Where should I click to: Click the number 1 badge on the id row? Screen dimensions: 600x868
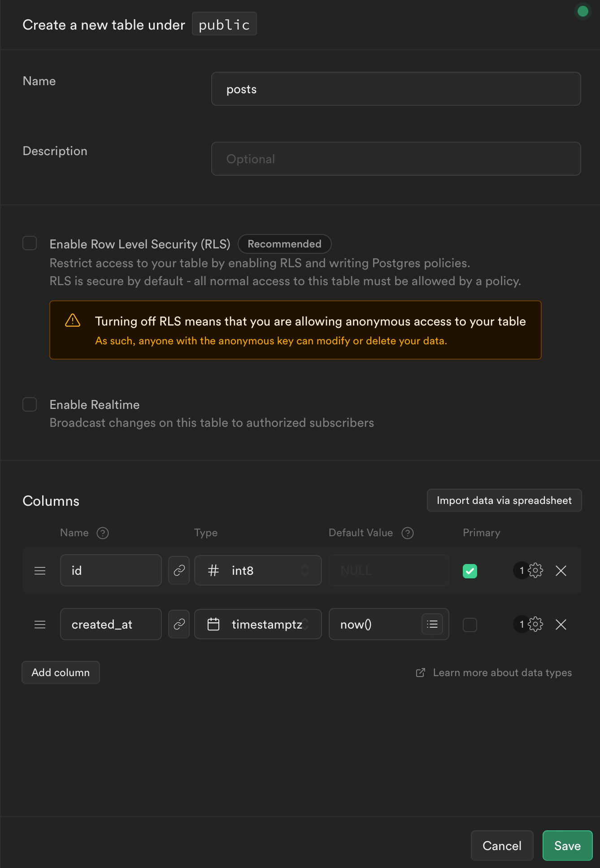tap(521, 570)
